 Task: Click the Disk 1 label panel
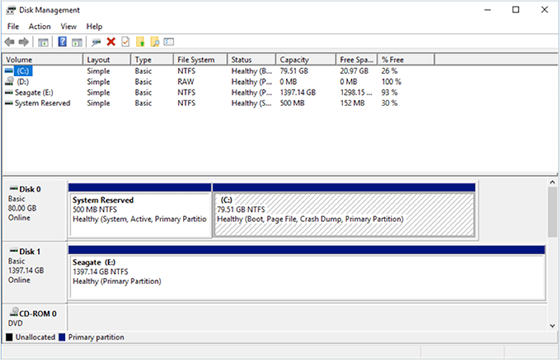click(34, 273)
